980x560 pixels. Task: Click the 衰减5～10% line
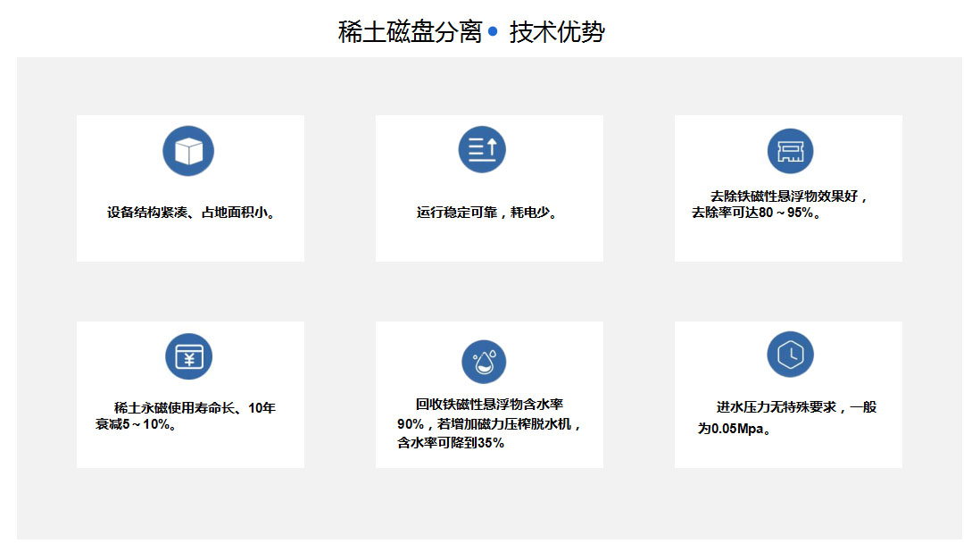click(136, 424)
